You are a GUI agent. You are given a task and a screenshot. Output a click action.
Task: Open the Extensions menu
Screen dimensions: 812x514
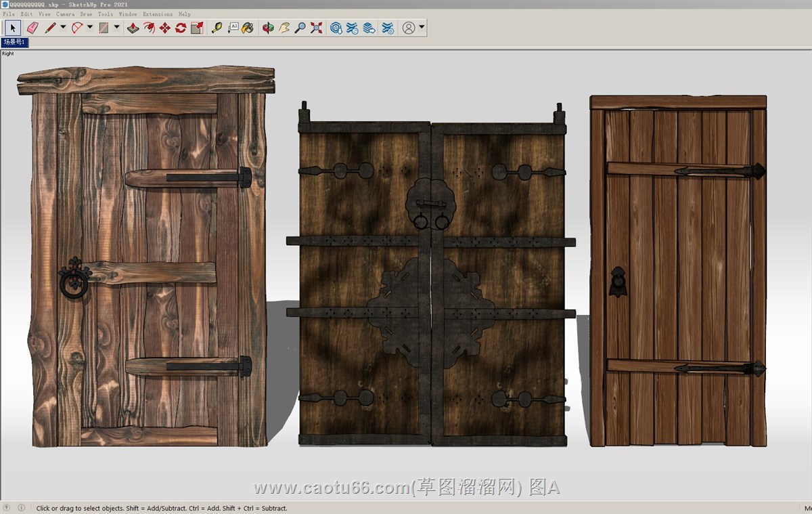tap(157, 14)
